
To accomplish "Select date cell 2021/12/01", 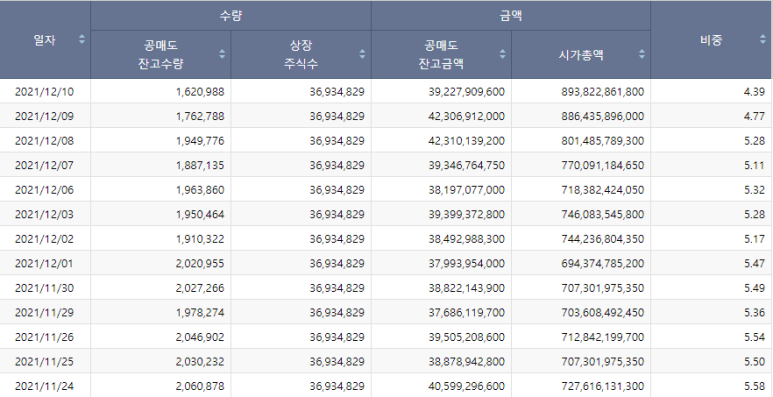I will 44,263.
